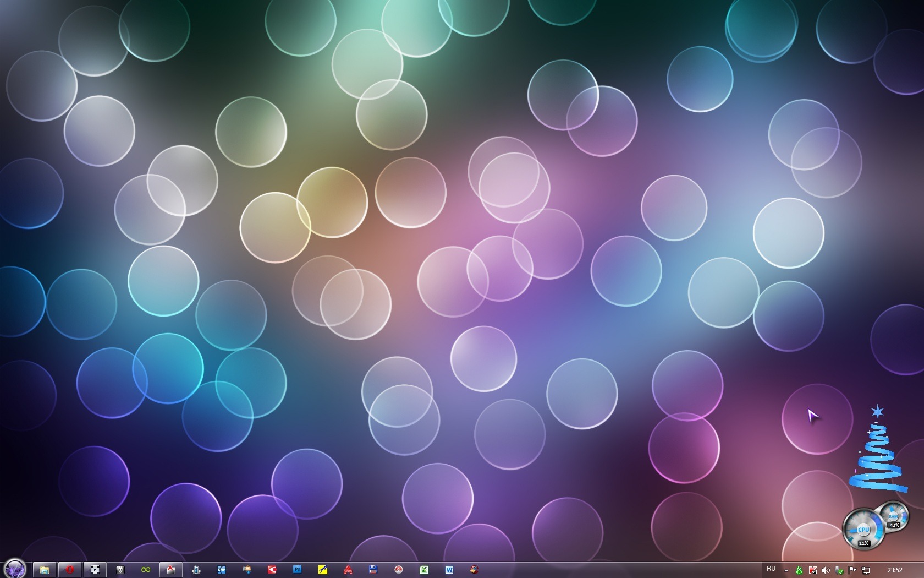Launch the red C icon application
Image resolution: width=924 pixels, height=578 pixels.
point(272,570)
